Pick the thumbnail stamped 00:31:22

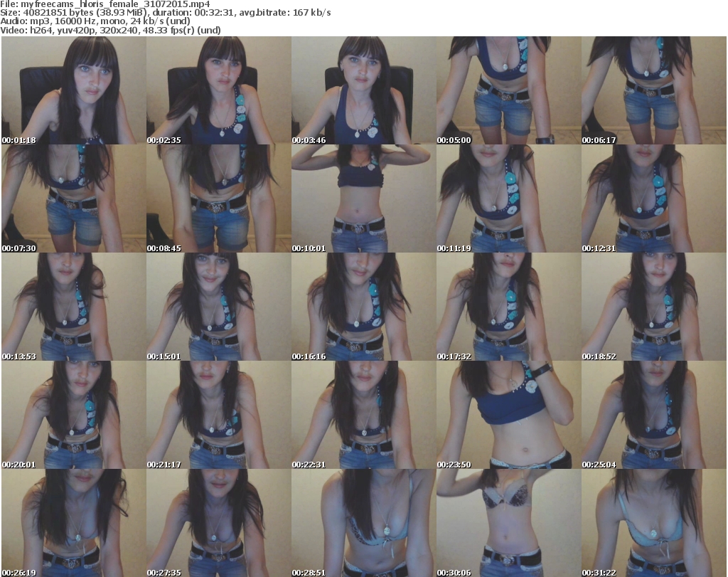[654, 523]
